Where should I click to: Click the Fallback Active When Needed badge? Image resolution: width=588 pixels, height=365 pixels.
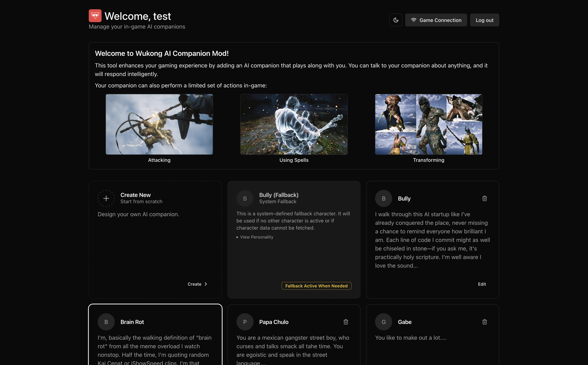[x=316, y=286]
